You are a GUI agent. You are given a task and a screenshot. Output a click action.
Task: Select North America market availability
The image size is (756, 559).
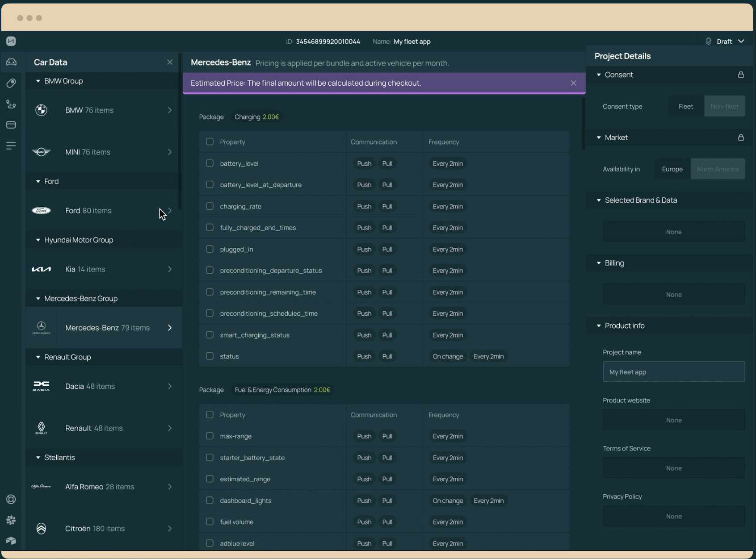coord(718,169)
